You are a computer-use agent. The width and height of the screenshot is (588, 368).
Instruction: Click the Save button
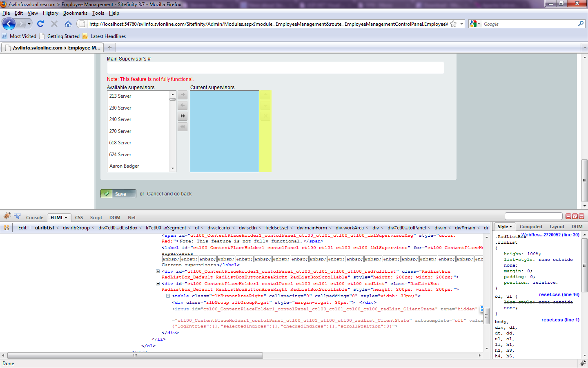tap(118, 194)
